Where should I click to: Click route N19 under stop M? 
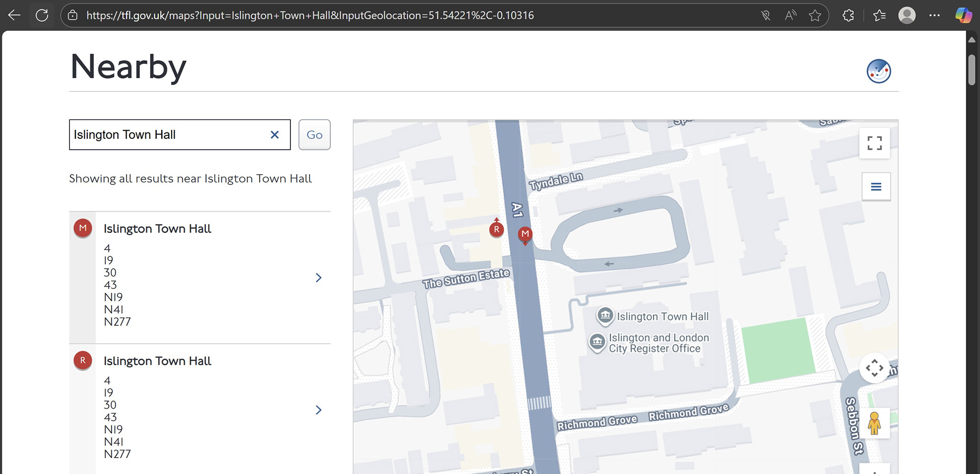113,297
